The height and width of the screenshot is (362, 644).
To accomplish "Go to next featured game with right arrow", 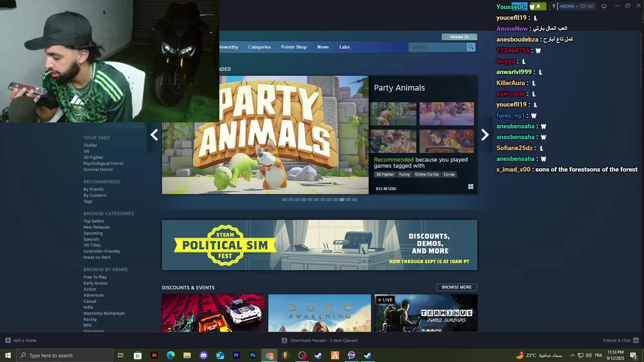I will click(x=485, y=135).
